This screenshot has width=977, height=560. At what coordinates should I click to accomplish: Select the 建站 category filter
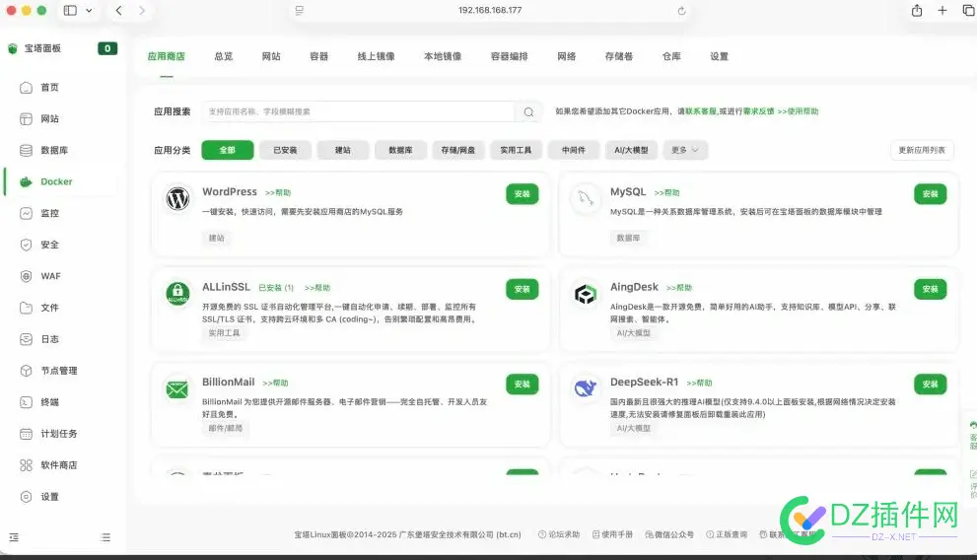pos(343,150)
